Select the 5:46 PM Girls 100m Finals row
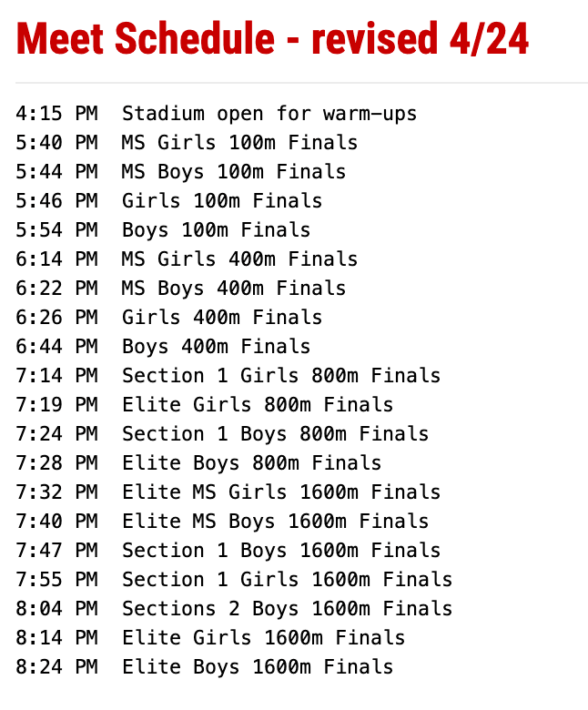 pos(168,201)
